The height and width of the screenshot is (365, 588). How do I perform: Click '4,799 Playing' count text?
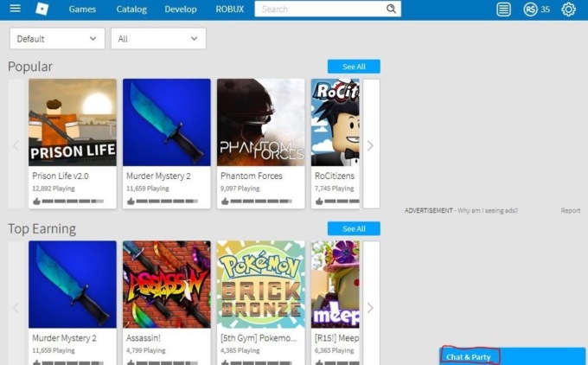point(146,350)
